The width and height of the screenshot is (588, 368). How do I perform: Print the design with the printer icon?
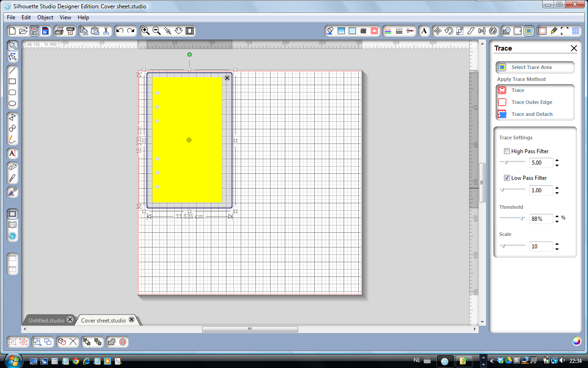[x=59, y=31]
